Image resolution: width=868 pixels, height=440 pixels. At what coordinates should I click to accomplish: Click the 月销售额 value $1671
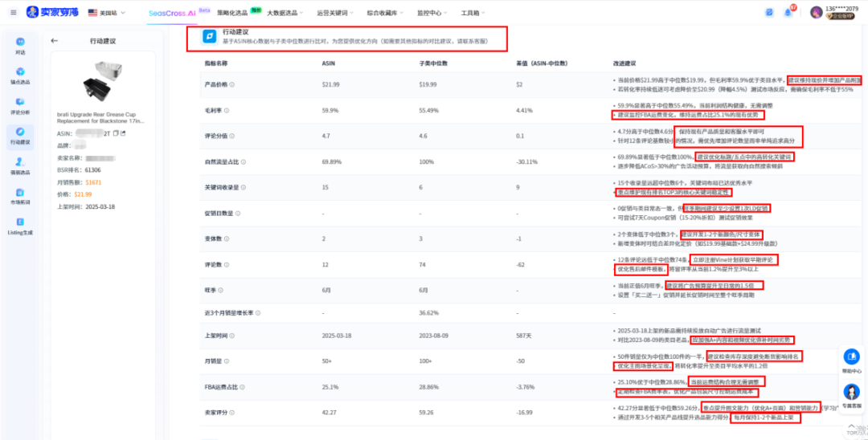point(93,182)
